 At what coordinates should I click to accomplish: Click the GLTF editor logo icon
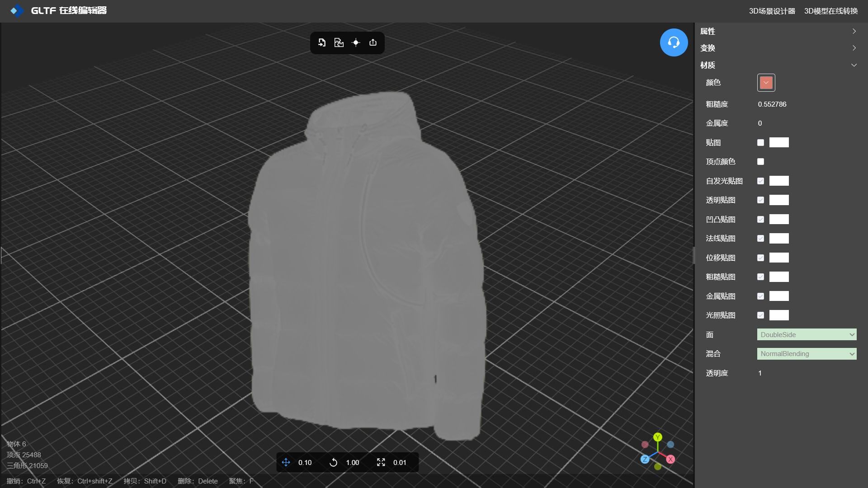click(17, 10)
